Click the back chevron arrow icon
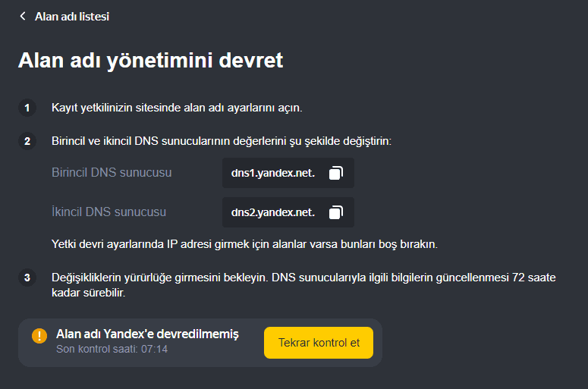Image resolution: width=588 pixels, height=389 pixels. click(x=23, y=16)
